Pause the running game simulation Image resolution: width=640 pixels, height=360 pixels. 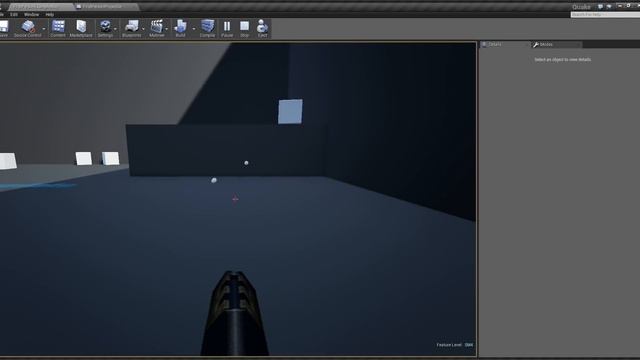pyautogui.click(x=227, y=29)
